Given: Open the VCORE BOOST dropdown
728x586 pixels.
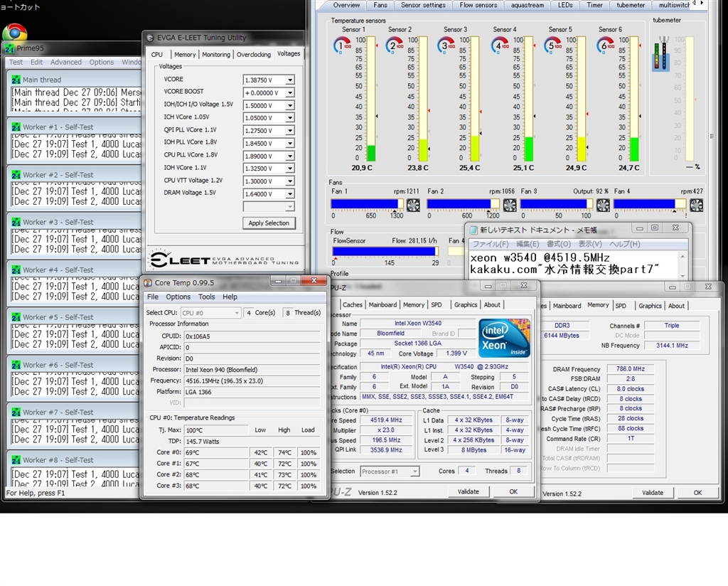Looking at the screenshot, I should (290, 93).
